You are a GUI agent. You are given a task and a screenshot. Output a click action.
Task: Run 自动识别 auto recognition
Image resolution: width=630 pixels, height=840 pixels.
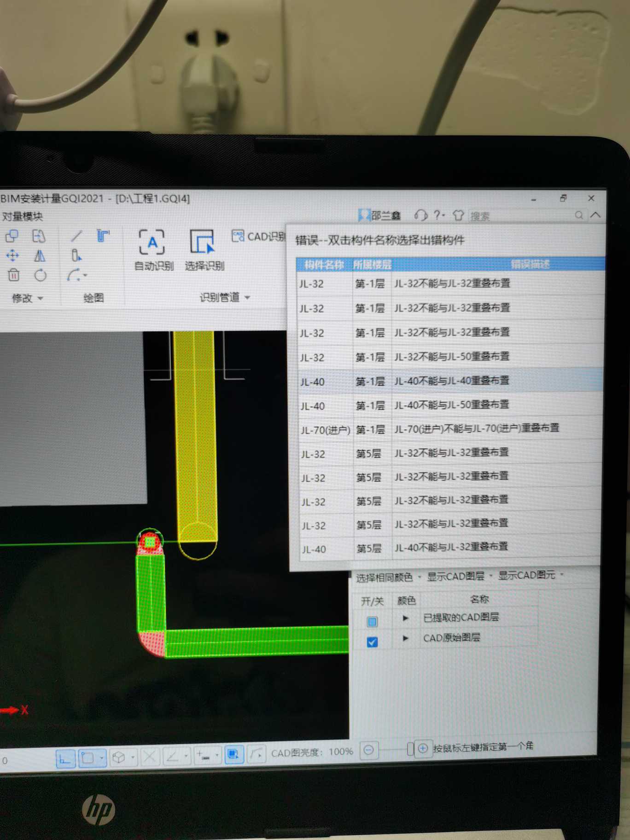coord(153,251)
